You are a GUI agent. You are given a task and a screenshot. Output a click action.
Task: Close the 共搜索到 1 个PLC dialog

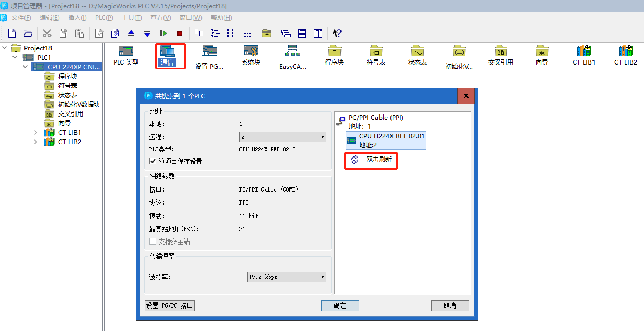466,96
